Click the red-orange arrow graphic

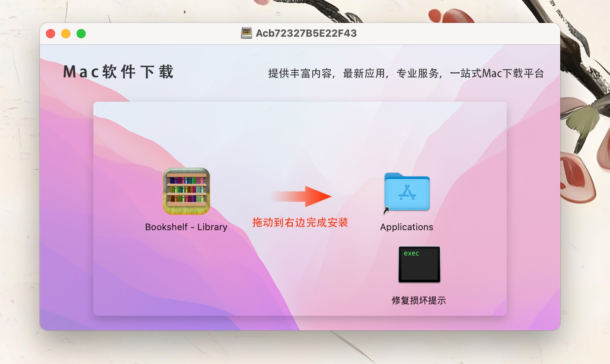point(301,197)
